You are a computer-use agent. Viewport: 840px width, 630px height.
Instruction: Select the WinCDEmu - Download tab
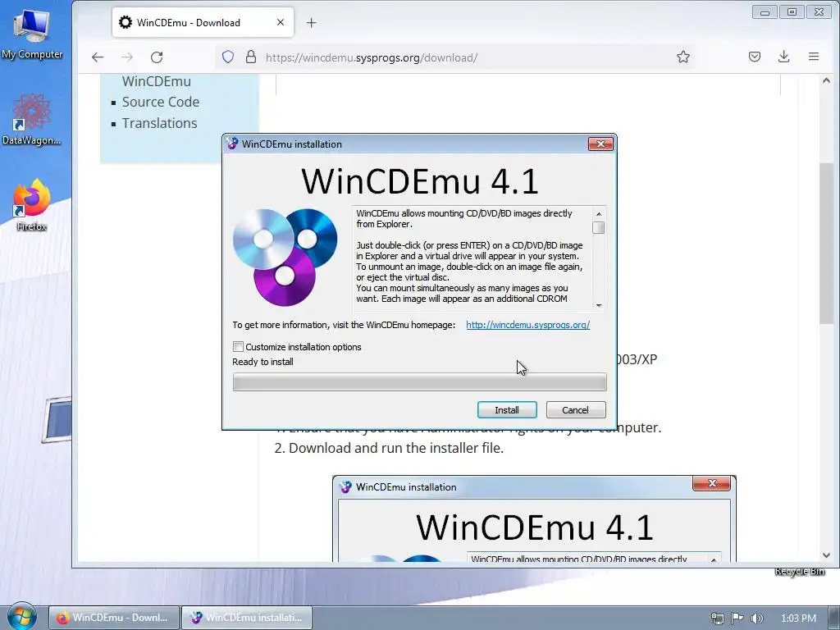pyautogui.click(x=203, y=22)
